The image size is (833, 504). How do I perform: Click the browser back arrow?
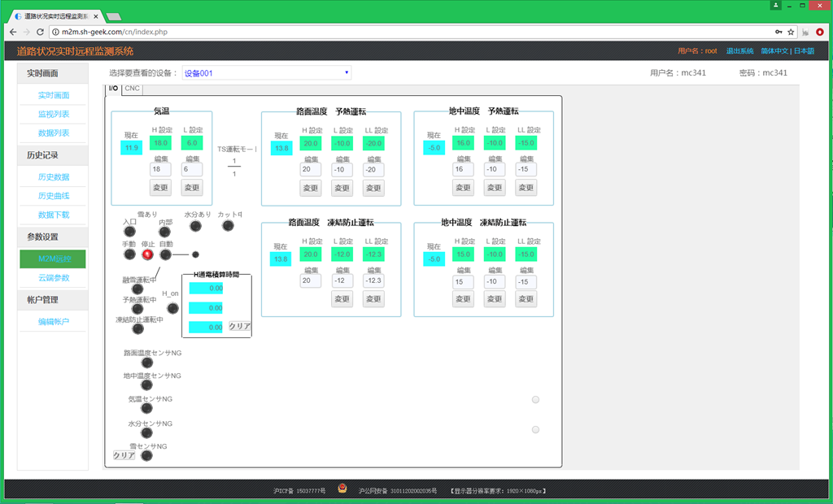(12, 32)
